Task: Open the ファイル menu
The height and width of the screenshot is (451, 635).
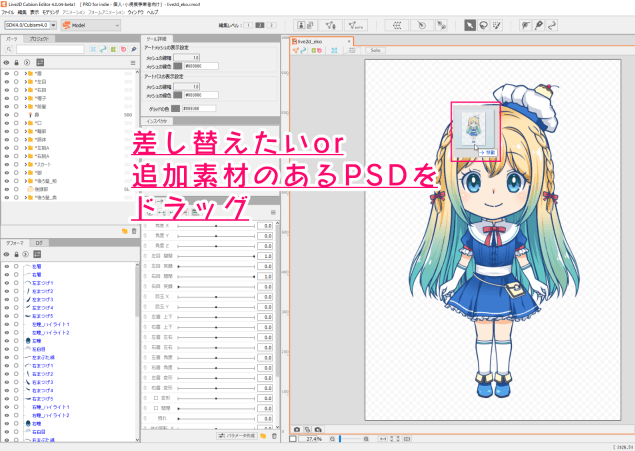Action: 8,12
